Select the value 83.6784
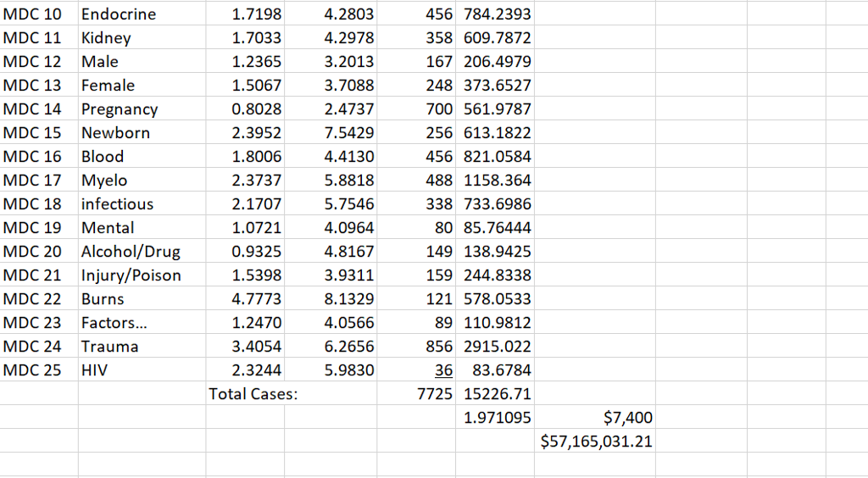Image resolution: width=868 pixels, height=478 pixels. click(x=495, y=370)
